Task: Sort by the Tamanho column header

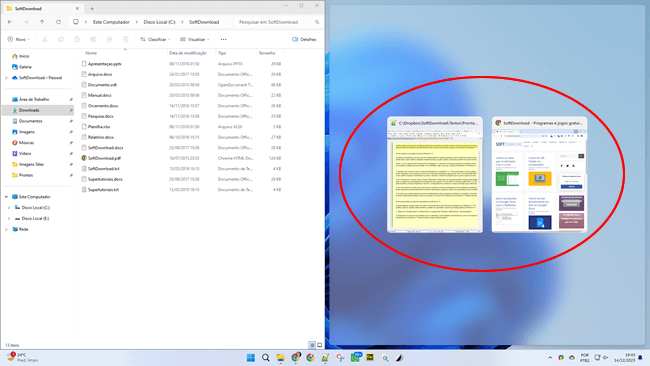Action: (267, 53)
